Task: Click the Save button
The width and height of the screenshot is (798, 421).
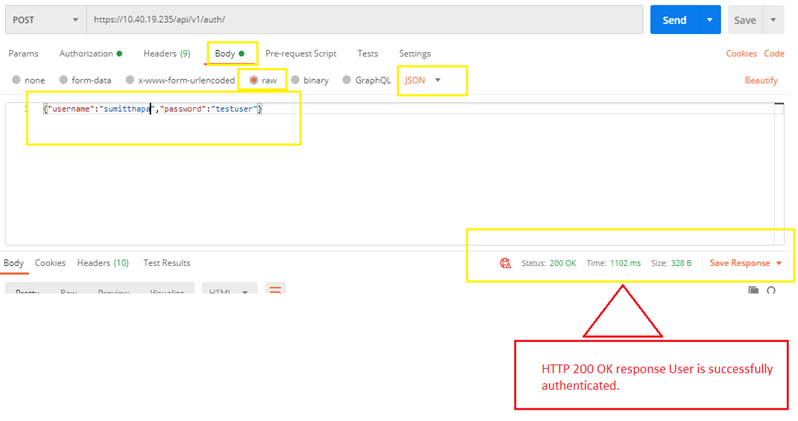Action: pyautogui.click(x=745, y=20)
